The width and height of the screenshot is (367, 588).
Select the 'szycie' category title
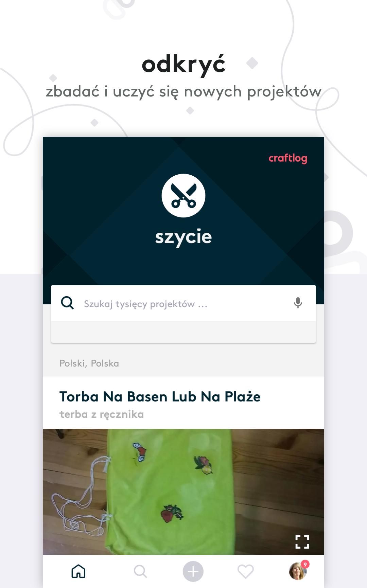[183, 237]
